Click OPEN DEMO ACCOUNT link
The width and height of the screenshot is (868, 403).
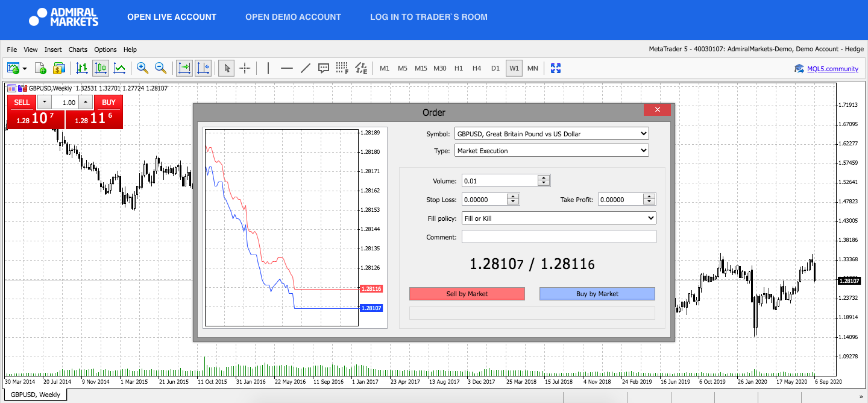[x=293, y=17]
